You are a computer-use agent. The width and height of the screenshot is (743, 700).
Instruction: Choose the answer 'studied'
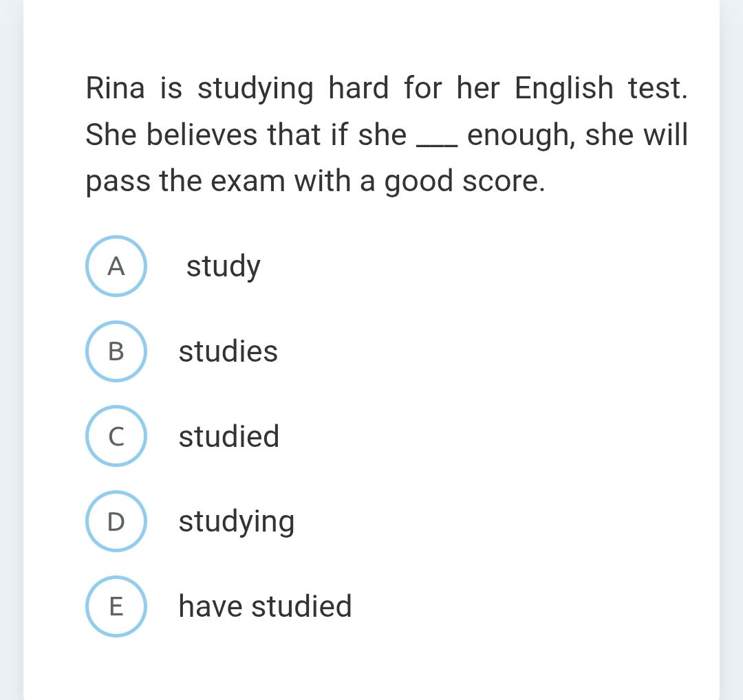[228, 436]
